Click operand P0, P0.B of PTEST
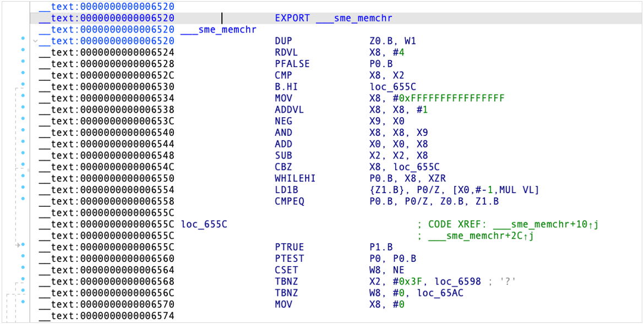The width and height of the screenshot is (644, 324). [393, 259]
